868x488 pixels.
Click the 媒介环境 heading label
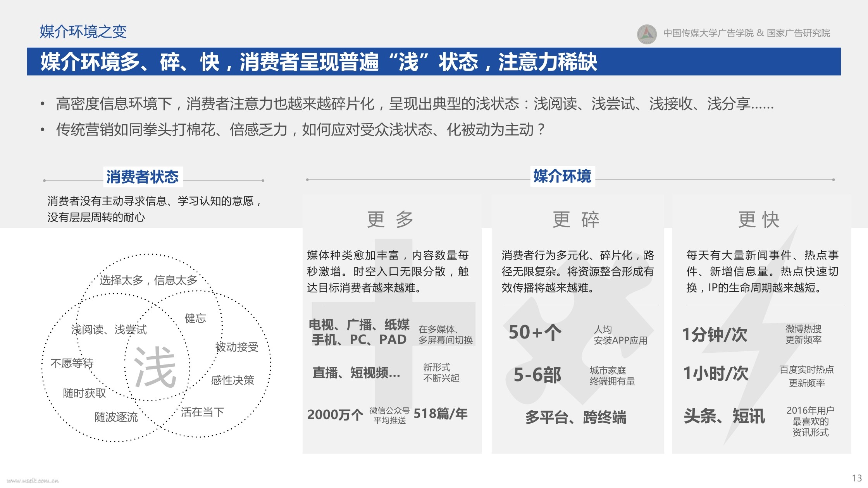pyautogui.click(x=562, y=176)
